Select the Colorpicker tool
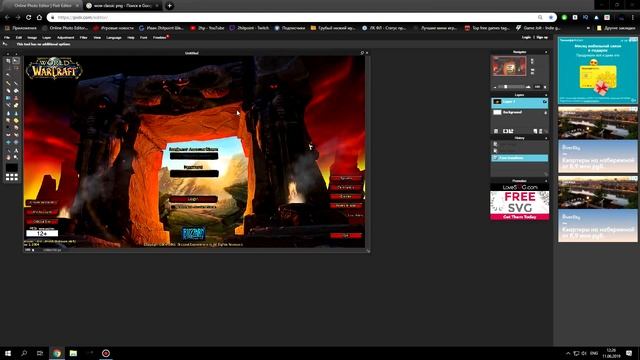 pos(8,150)
